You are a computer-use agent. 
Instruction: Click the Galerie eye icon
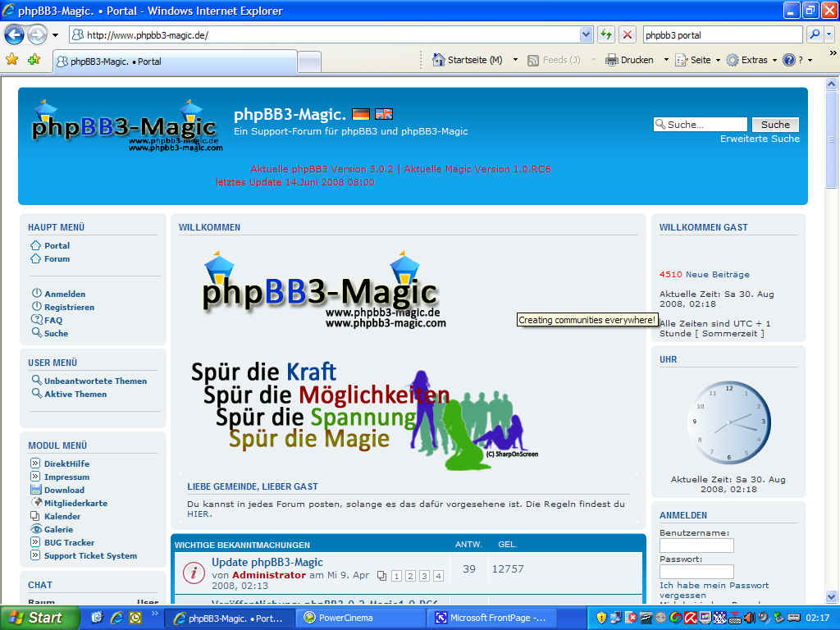pos(36,529)
